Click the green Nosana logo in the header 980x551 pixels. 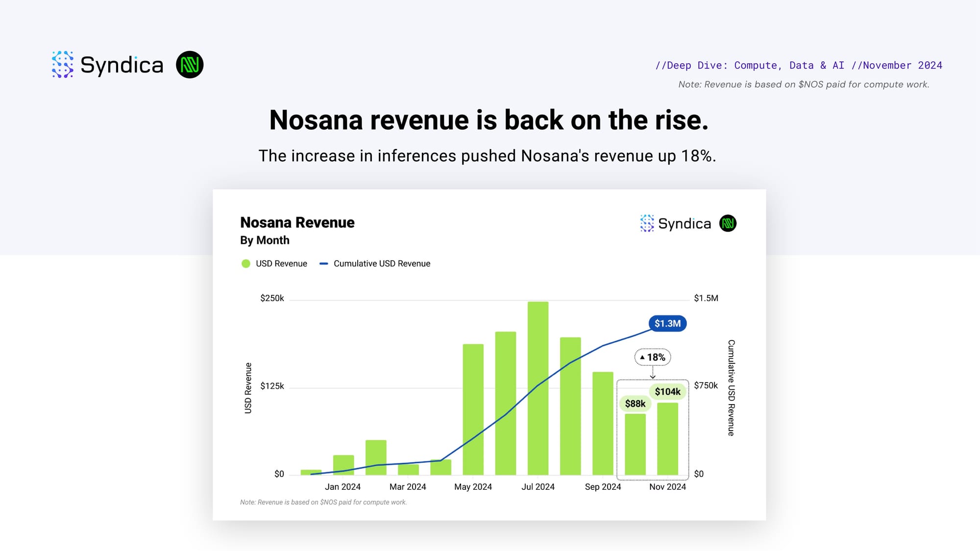(x=190, y=65)
